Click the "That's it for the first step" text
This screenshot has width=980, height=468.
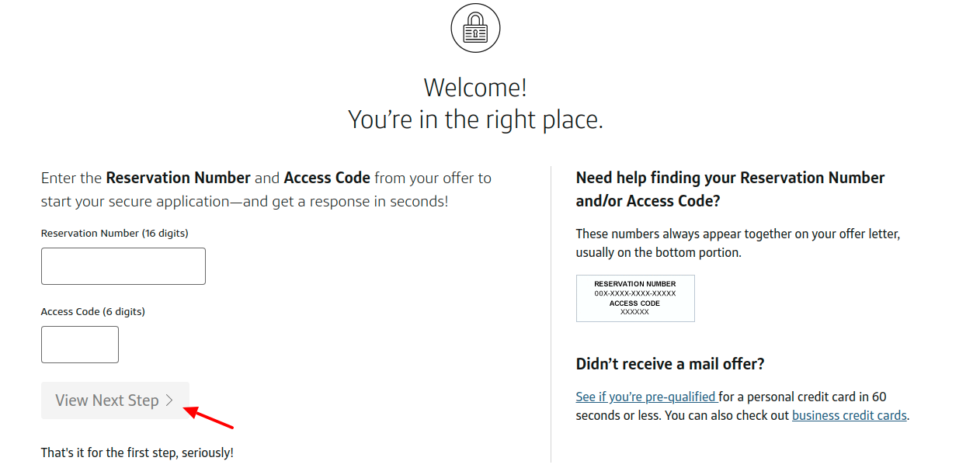click(x=137, y=452)
